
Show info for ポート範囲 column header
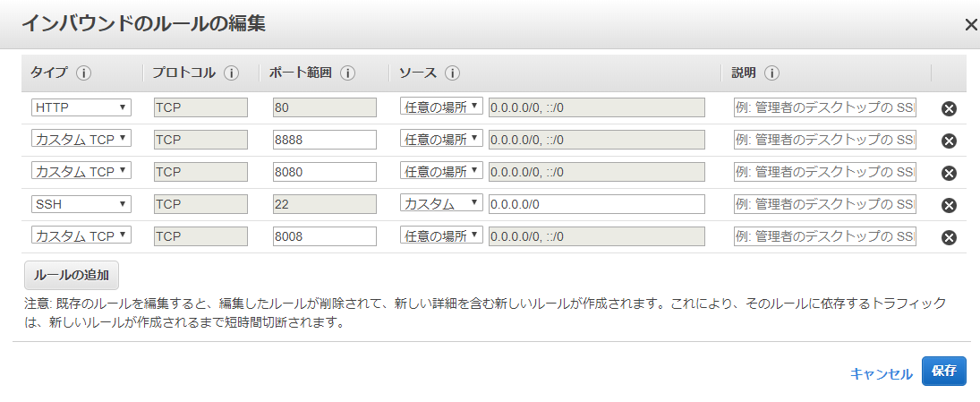tap(347, 73)
